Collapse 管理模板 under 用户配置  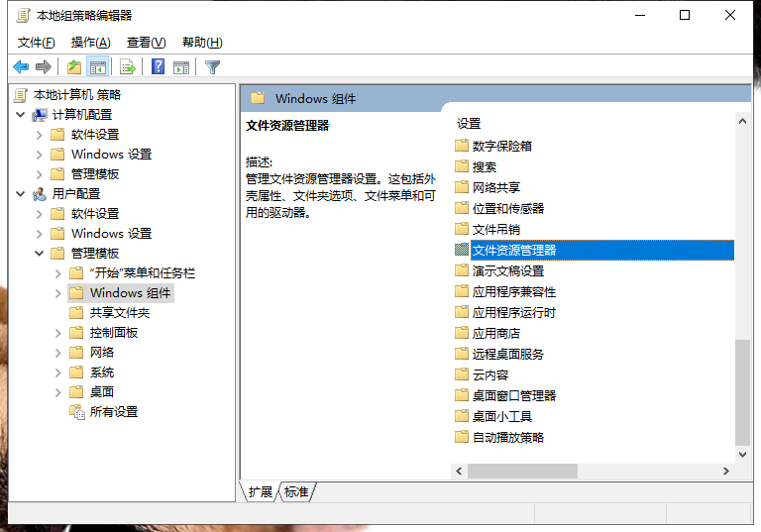click(40, 254)
